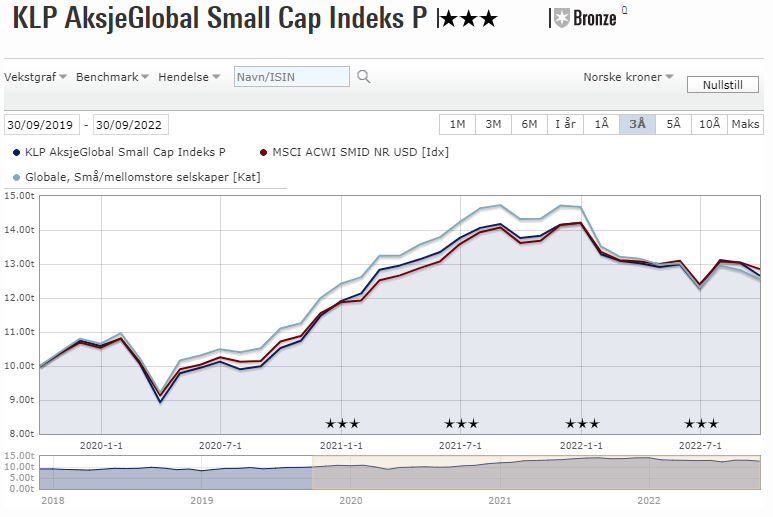
Task: Click the highlighted range in the overview timeline
Action: 536,472
